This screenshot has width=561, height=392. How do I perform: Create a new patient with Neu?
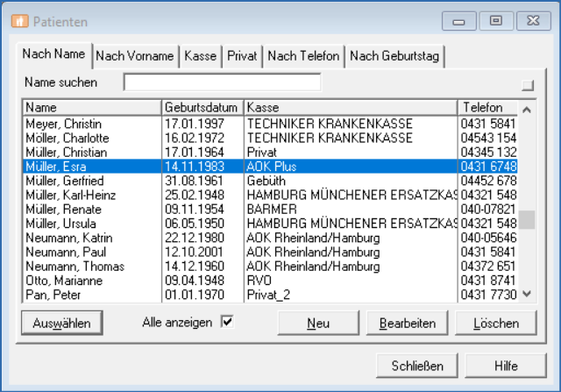pos(318,323)
